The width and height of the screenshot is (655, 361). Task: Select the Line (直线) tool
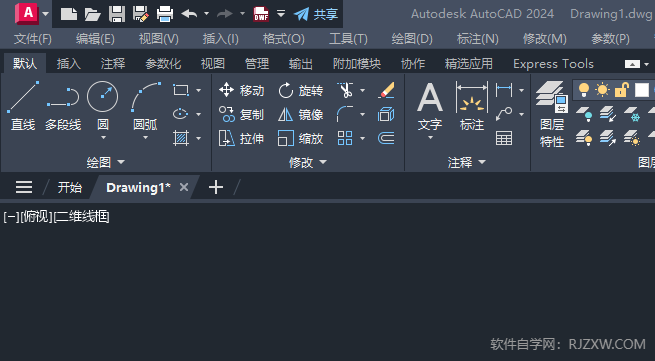pyautogui.click(x=23, y=105)
